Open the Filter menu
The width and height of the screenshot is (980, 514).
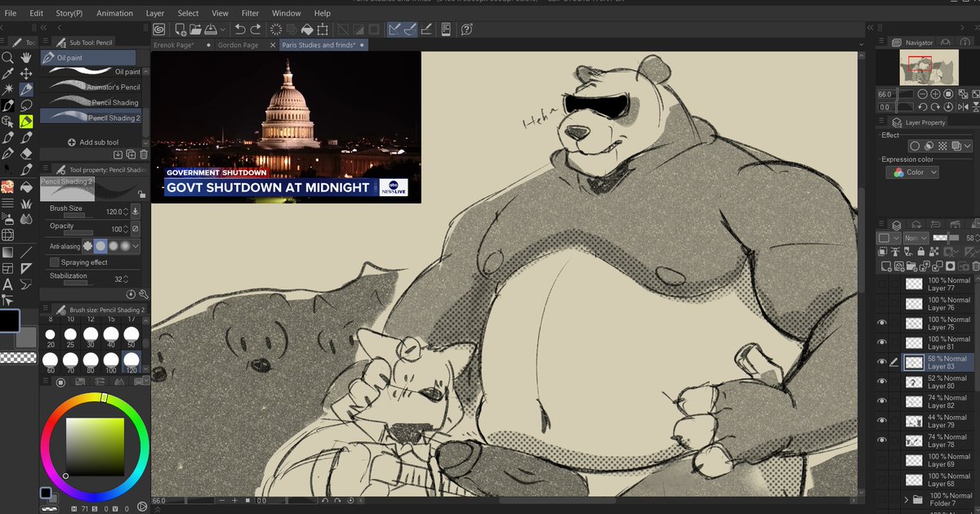250,13
